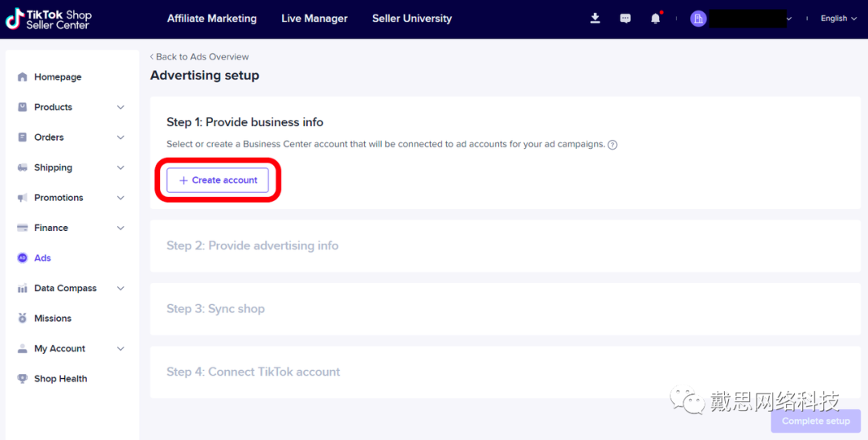Viewport: 868px width, 440px height.
Task: Go Back to Ads Overview
Action: coord(199,56)
